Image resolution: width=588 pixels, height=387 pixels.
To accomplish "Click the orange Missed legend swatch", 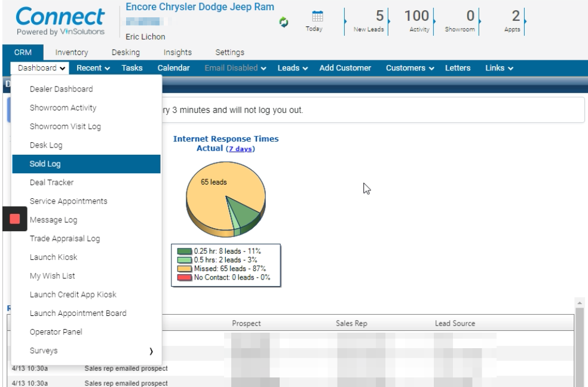I will (x=184, y=269).
